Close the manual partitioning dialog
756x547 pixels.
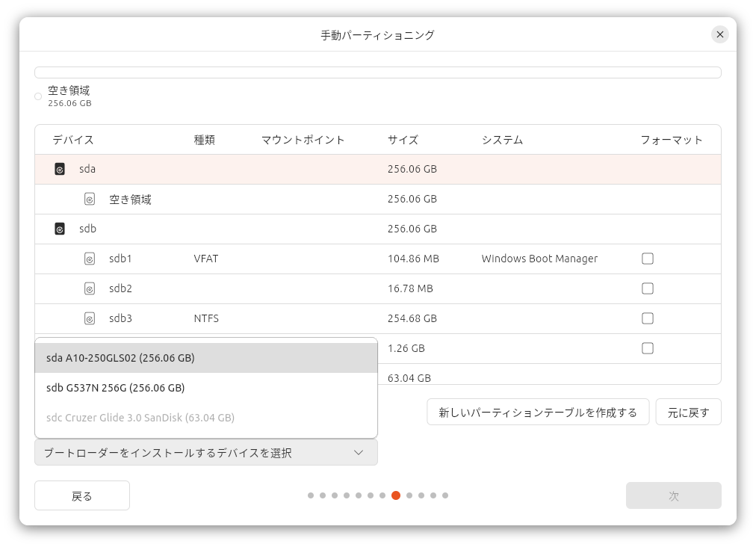(x=719, y=34)
